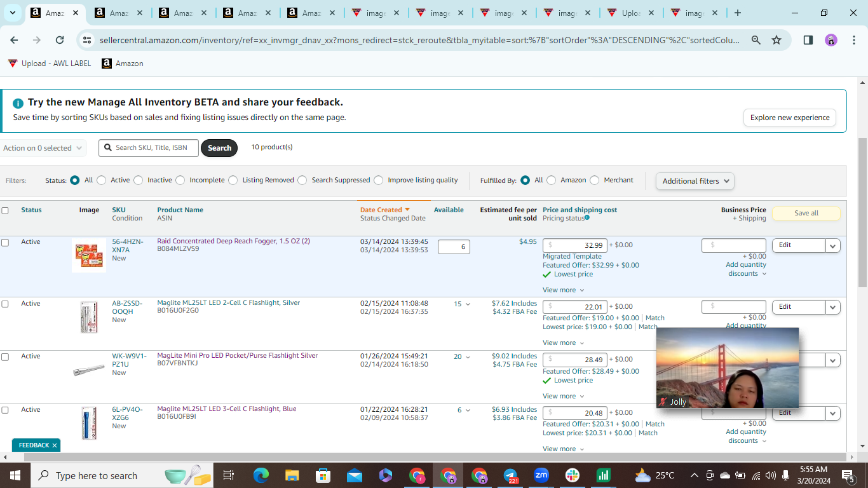This screenshot has width=868, height=488.
Task: Show hidden system tray icons
Action: 694,475
